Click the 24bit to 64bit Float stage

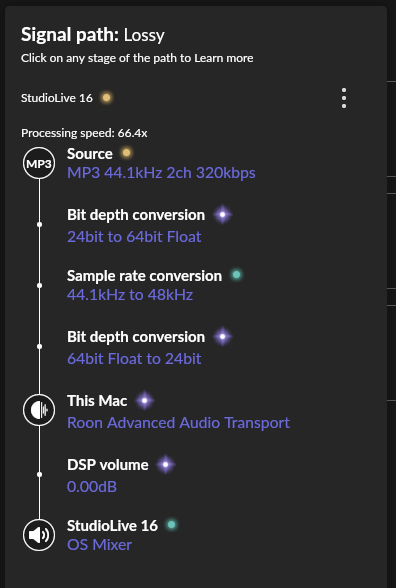[x=134, y=237]
